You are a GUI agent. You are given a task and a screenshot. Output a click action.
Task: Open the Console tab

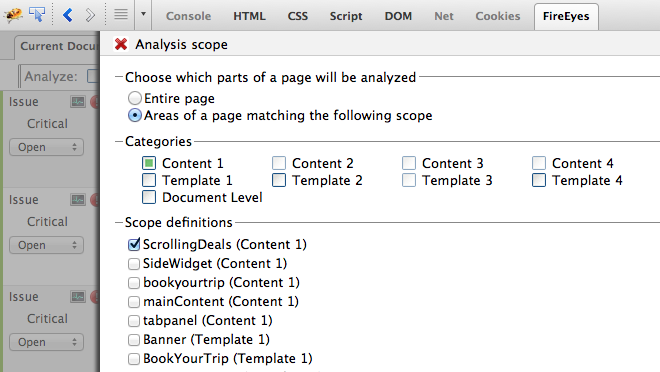(188, 16)
